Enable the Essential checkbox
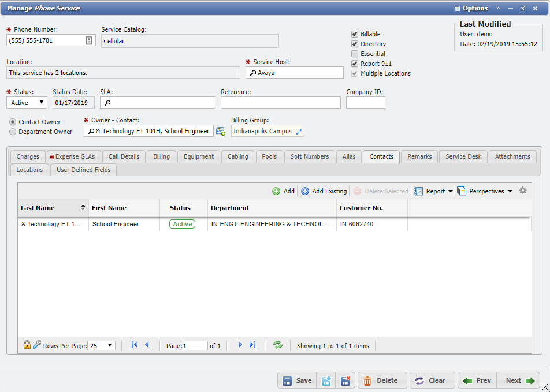This screenshot has height=392, width=550. (354, 53)
